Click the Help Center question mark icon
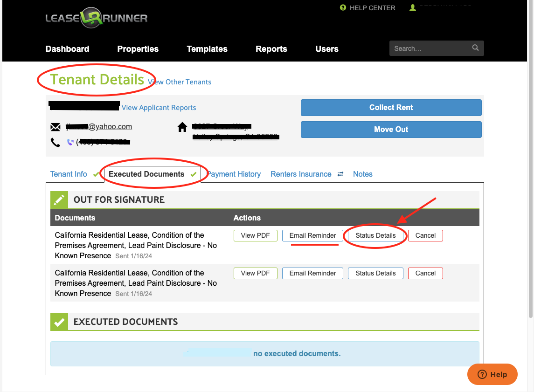 [343, 8]
